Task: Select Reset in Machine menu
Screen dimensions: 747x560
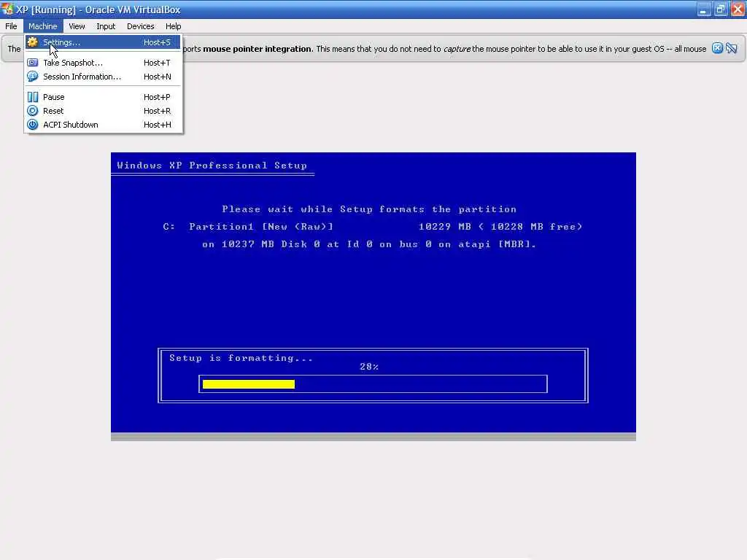Action: click(x=103, y=111)
